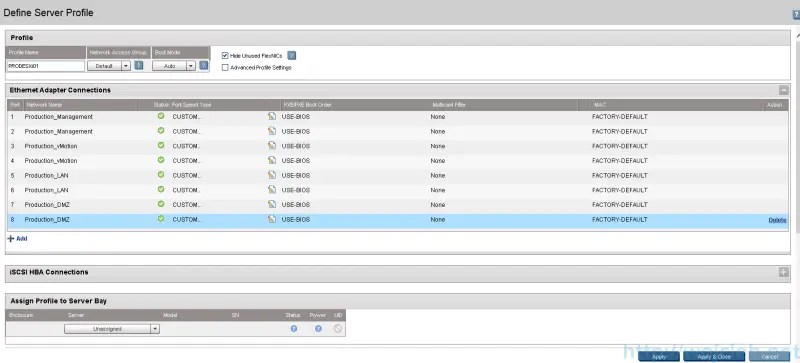
Task: Collapse the Ethernet Adapter Connections section
Action: click(784, 90)
